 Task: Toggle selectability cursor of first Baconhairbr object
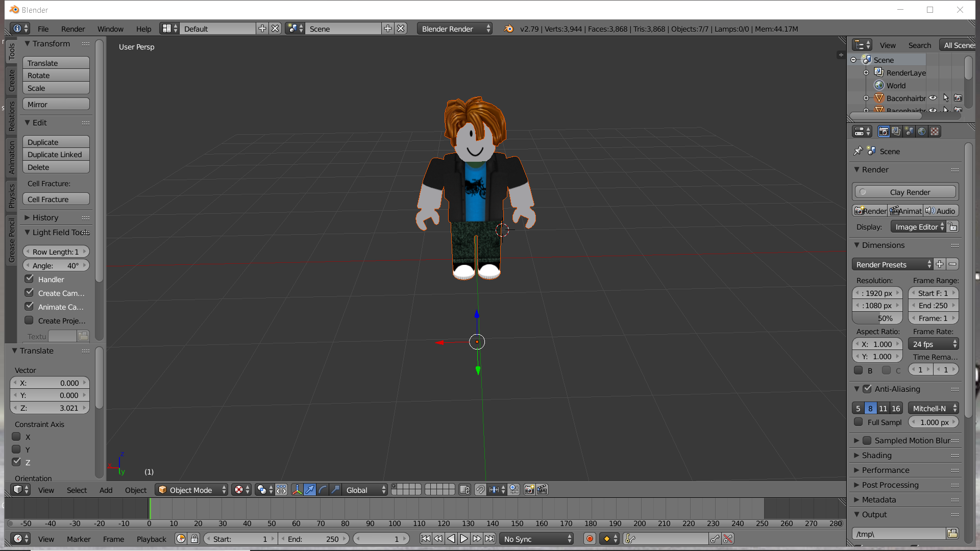click(946, 98)
